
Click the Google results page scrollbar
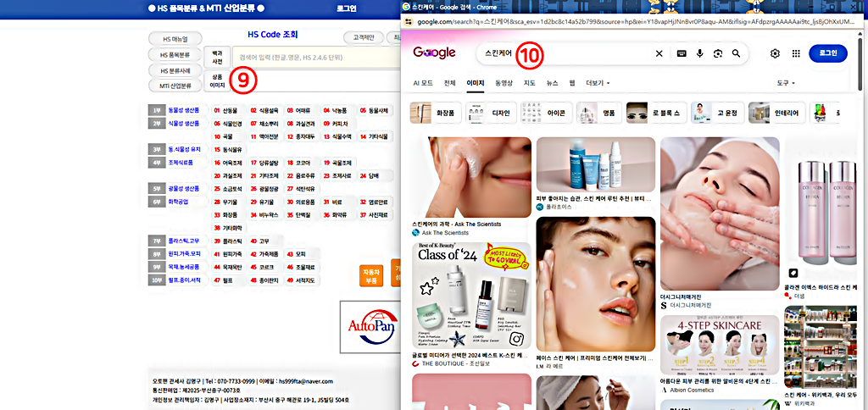pos(860,64)
